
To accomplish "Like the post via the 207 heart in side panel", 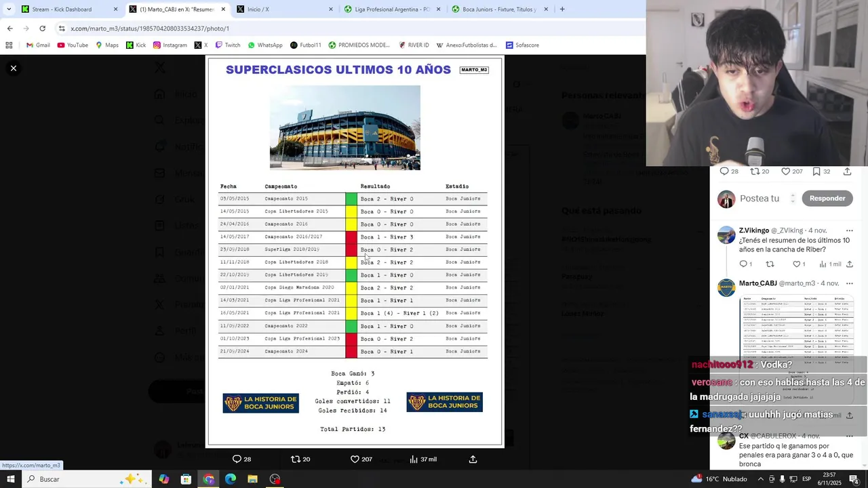I will (791, 171).
